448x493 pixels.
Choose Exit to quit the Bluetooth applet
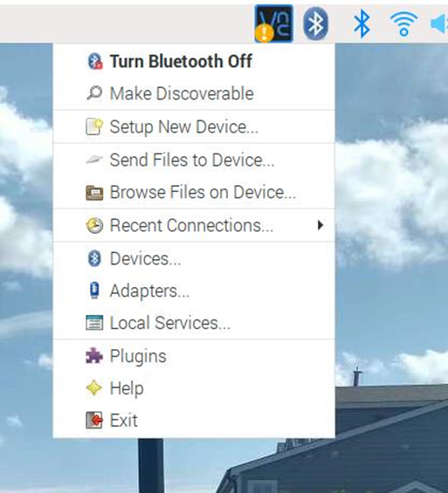(x=194, y=421)
